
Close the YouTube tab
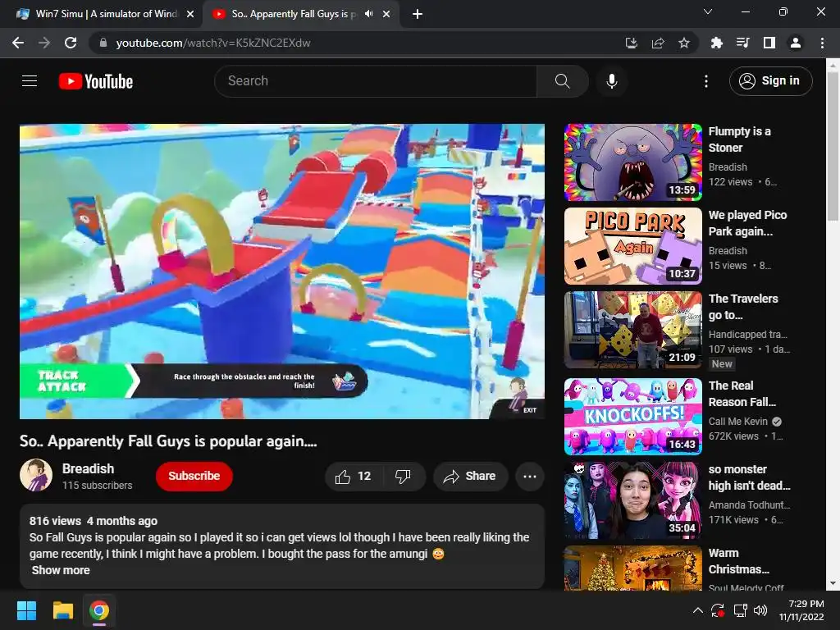(386, 15)
